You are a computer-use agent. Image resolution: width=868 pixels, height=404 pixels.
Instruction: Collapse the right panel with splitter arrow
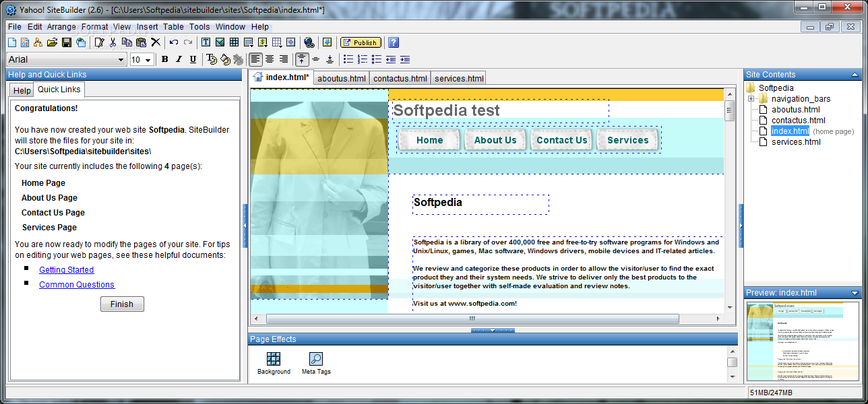point(741,225)
